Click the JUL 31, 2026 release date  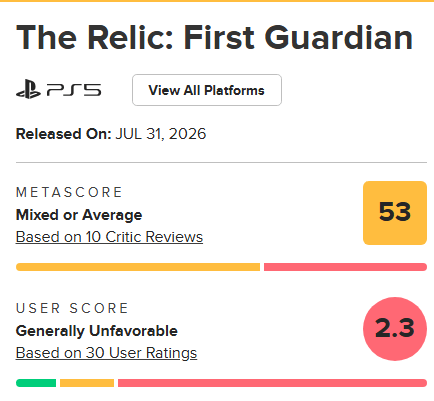(161, 134)
